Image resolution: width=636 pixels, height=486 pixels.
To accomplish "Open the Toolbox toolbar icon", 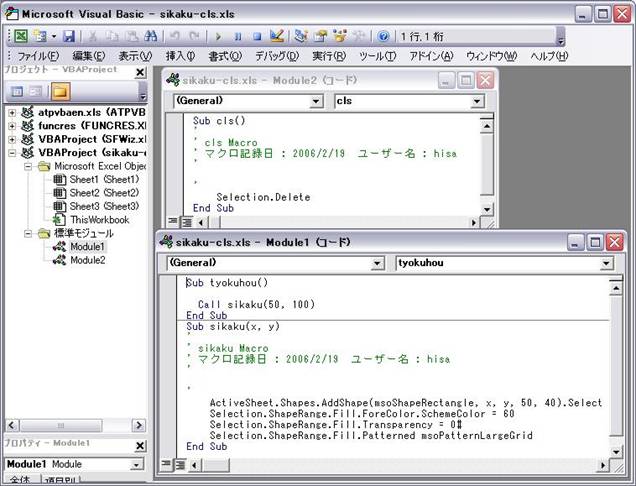I will click(359, 37).
